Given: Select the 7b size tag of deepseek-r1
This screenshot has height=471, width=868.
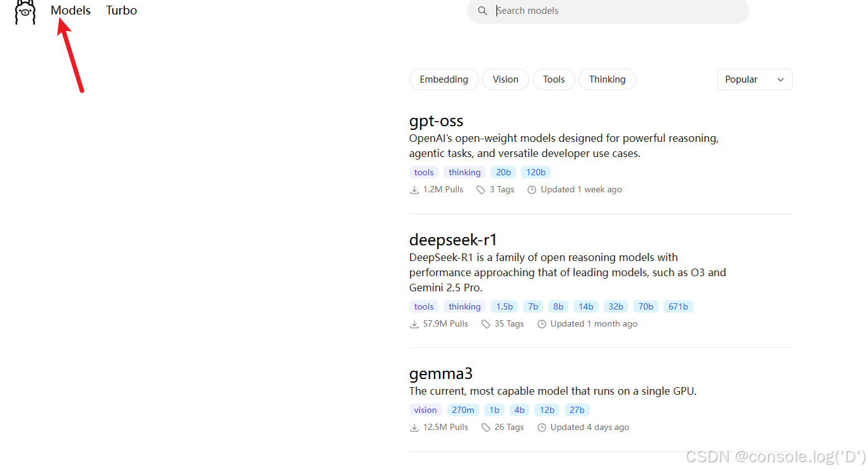Looking at the screenshot, I should 533,306.
